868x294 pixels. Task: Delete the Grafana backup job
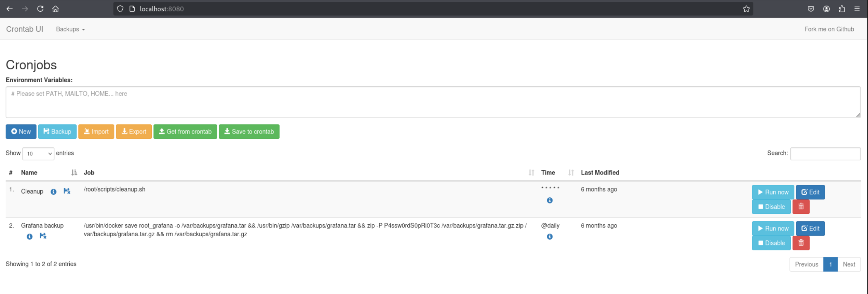[801, 243]
